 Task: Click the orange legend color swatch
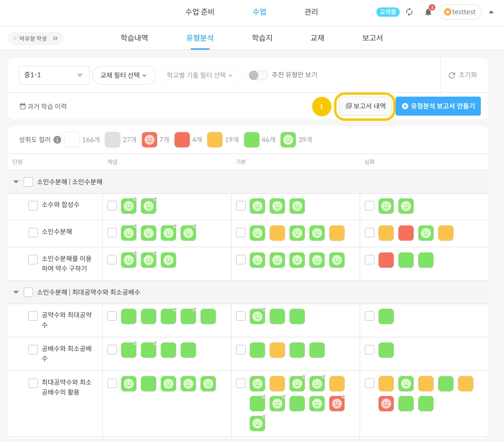[x=215, y=140]
